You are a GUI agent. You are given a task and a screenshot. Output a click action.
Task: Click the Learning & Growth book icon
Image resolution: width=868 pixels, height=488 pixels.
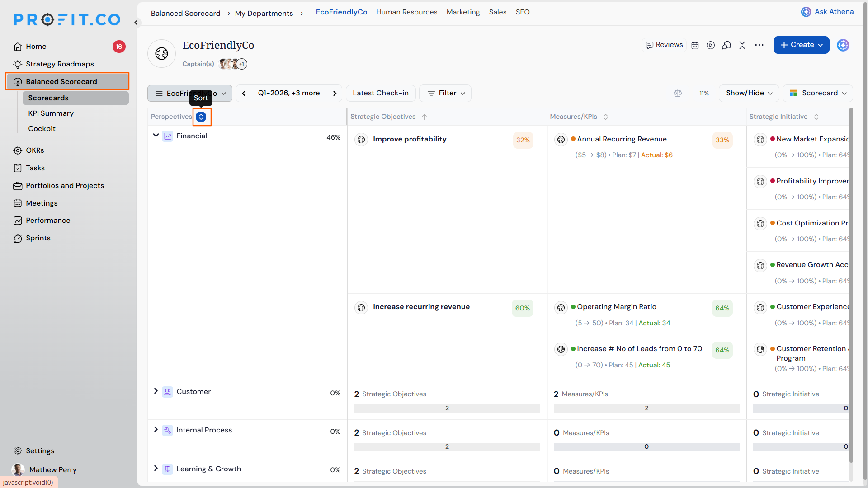tap(168, 469)
